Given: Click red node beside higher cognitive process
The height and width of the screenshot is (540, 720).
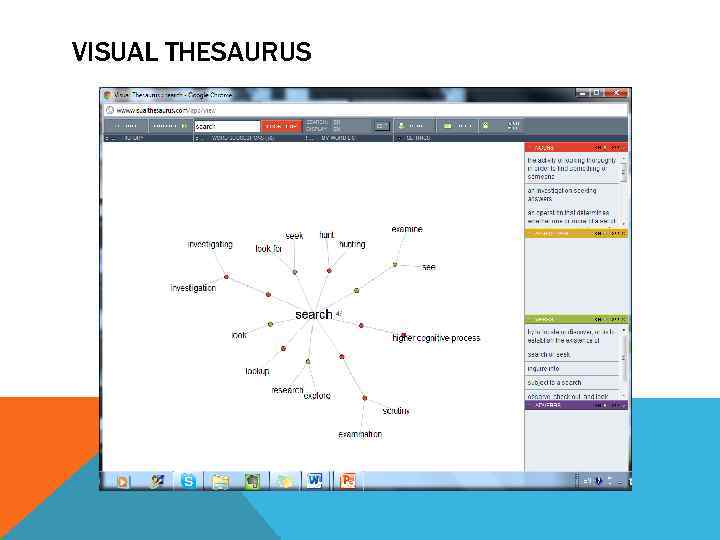Looking at the screenshot, I should [x=403, y=335].
